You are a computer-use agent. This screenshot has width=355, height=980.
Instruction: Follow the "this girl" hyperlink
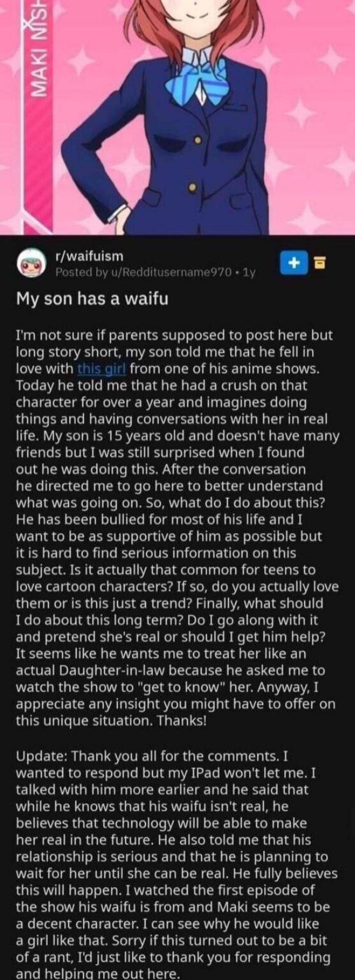(x=102, y=368)
